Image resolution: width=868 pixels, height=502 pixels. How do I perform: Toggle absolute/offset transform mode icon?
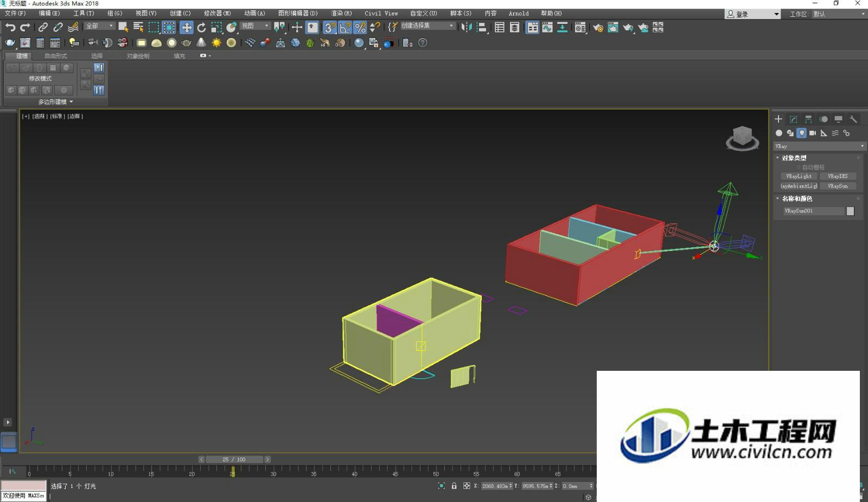pos(467,486)
